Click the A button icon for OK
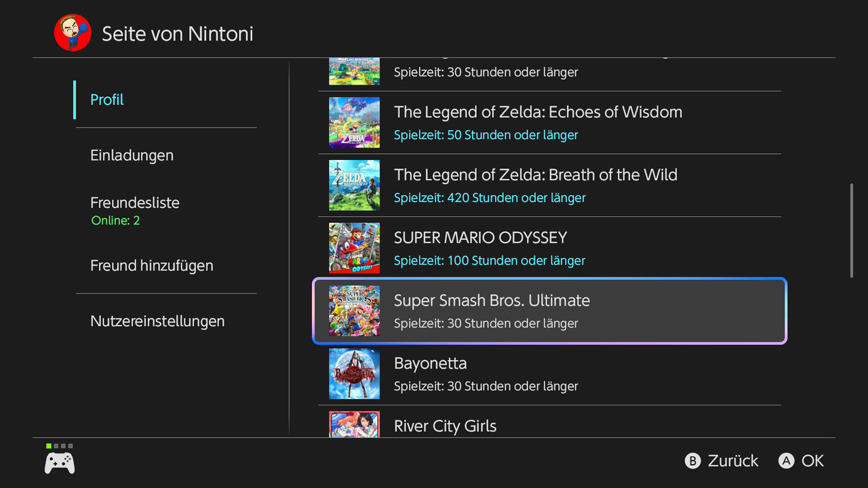Screen dimensions: 868x488 point(786,461)
